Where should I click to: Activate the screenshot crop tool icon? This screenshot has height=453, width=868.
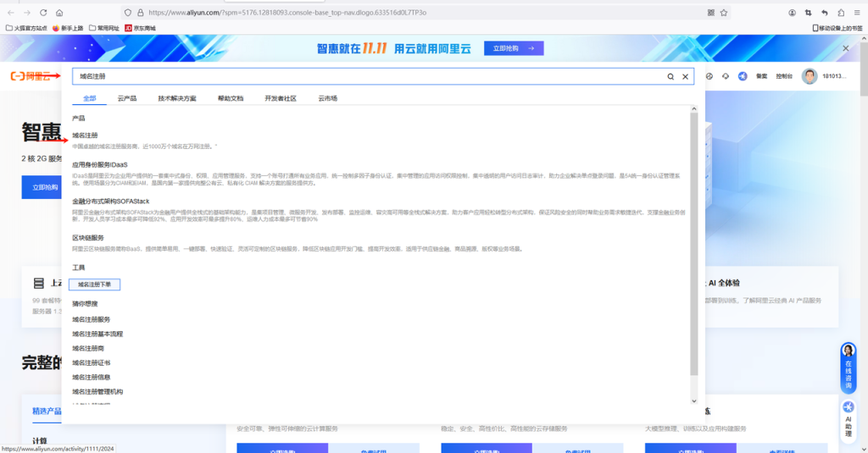pos(808,13)
